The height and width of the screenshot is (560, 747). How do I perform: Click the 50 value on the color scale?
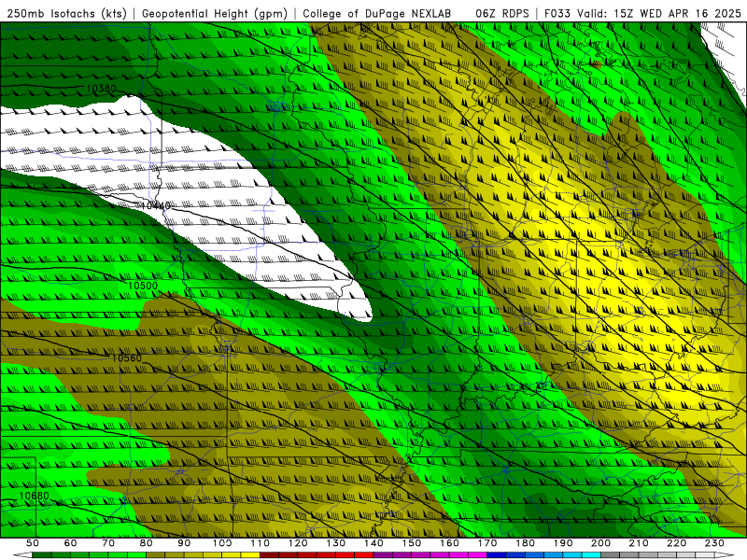(33, 543)
